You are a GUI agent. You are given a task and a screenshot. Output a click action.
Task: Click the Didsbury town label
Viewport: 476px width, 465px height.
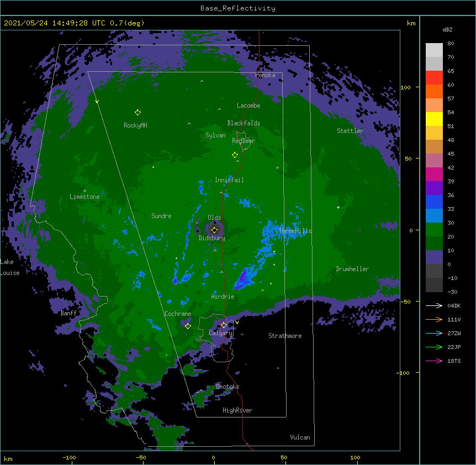click(x=212, y=238)
